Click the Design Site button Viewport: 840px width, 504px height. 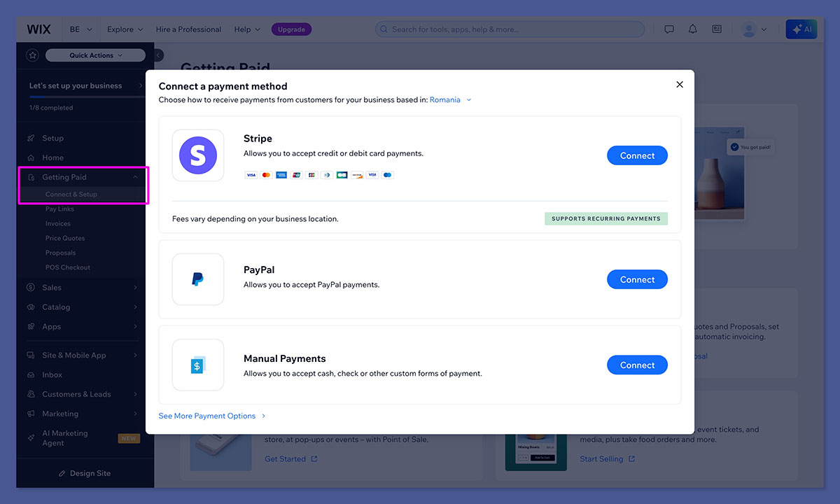[85, 474]
